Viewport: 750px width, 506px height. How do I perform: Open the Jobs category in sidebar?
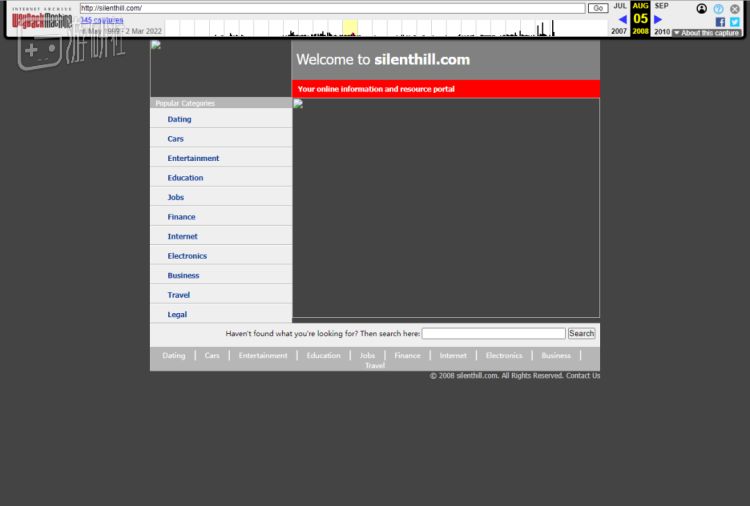pos(176,197)
